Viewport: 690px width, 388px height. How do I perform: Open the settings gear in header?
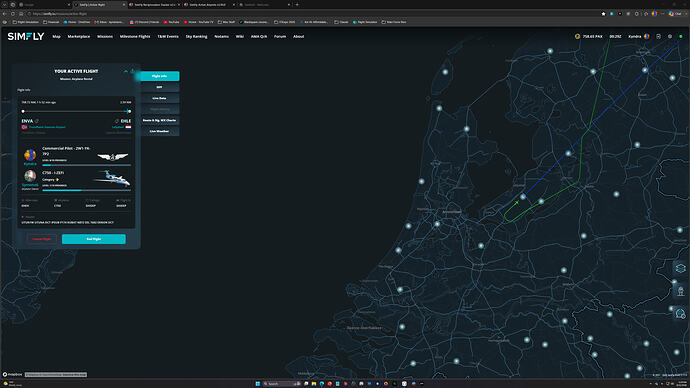(x=670, y=37)
